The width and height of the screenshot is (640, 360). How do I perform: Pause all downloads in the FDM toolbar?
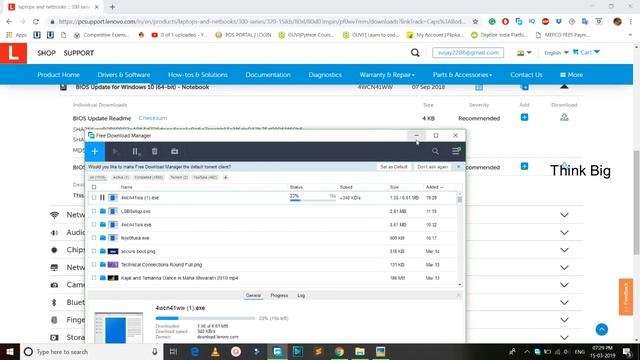pos(136,151)
